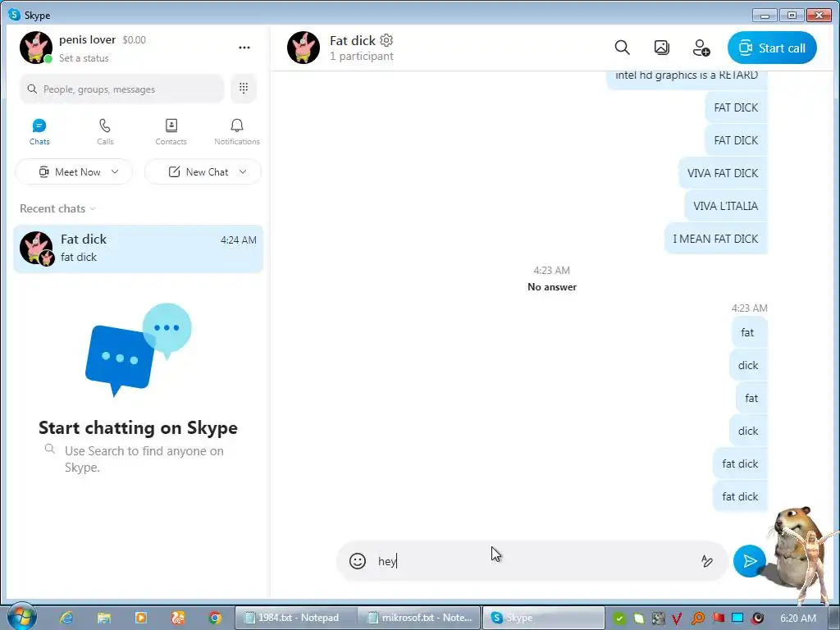
Task: Open the orange UC Browser icon on taskbar
Action: point(178,618)
